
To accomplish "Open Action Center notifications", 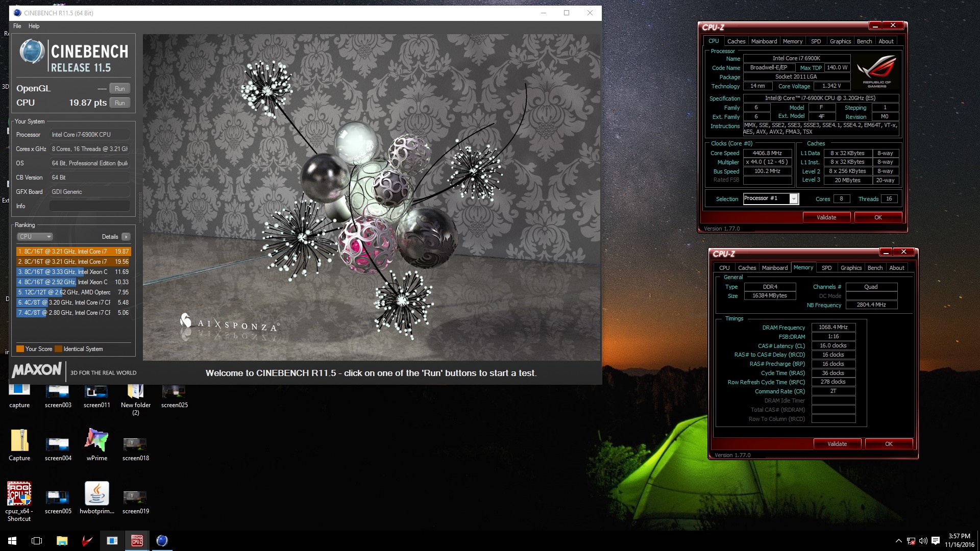I will point(936,541).
